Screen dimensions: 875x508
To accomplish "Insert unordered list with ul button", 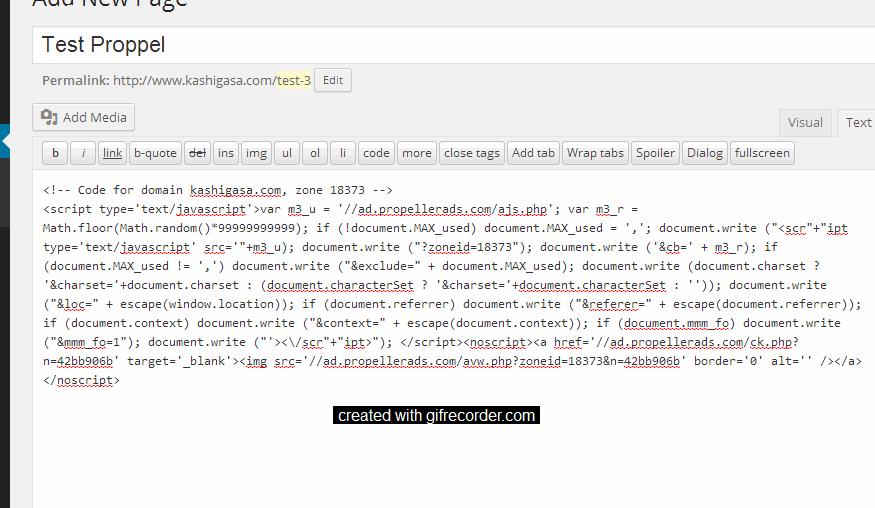I will point(287,153).
